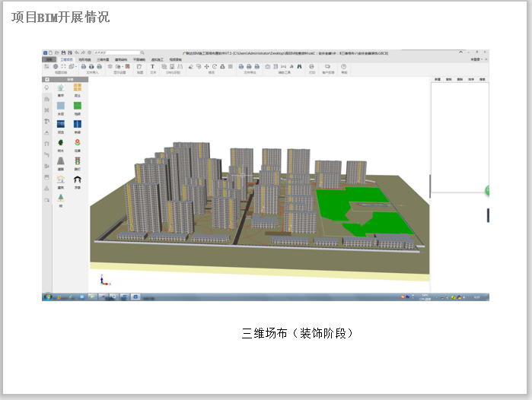
Task: Open the 工程项目 ribbon tab
Action: pyautogui.click(x=66, y=59)
